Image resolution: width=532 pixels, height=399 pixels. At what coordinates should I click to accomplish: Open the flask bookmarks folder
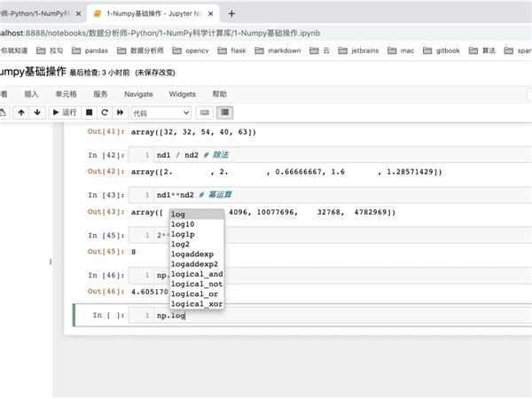pyautogui.click(x=231, y=51)
